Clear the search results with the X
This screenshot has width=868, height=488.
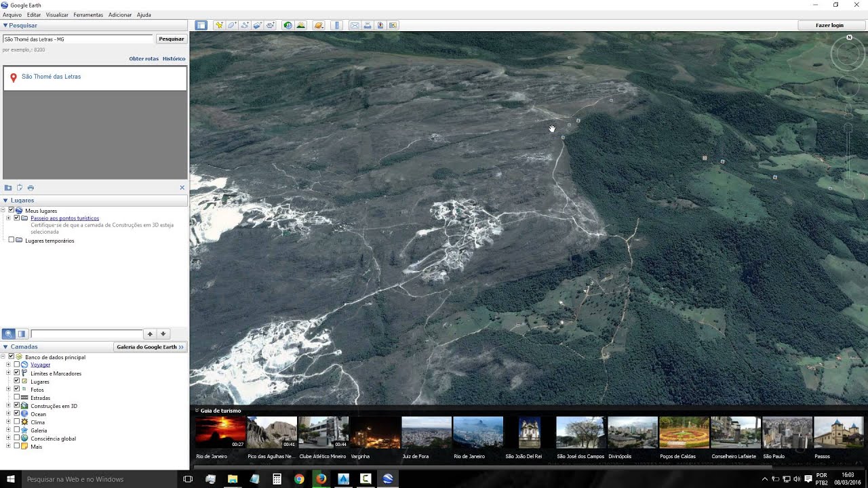click(182, 188)
